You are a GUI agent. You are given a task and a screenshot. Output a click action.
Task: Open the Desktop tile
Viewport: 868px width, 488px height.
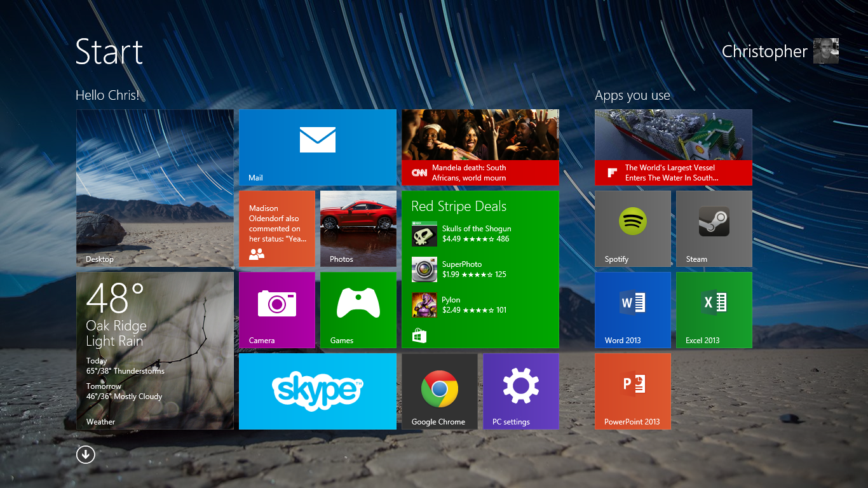[155, 188]
